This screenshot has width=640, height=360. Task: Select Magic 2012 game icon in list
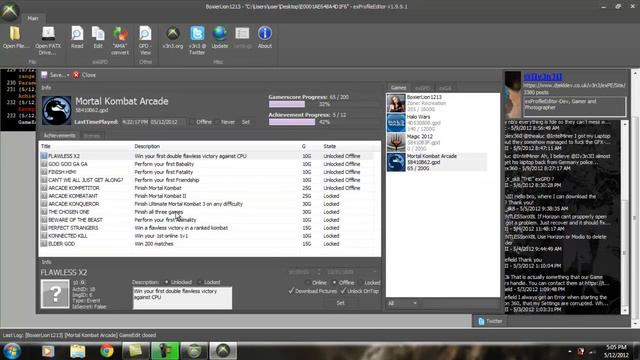(x=396, y=142)
